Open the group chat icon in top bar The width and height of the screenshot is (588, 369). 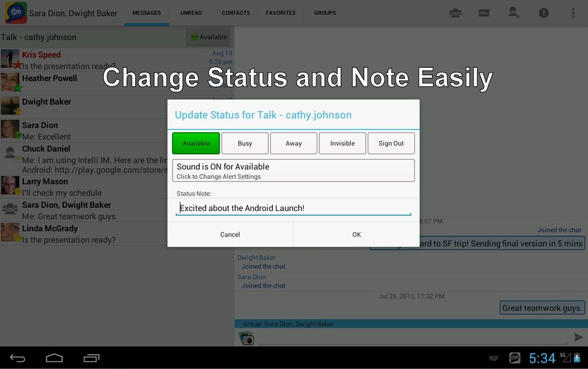click(x=455, y=13)
